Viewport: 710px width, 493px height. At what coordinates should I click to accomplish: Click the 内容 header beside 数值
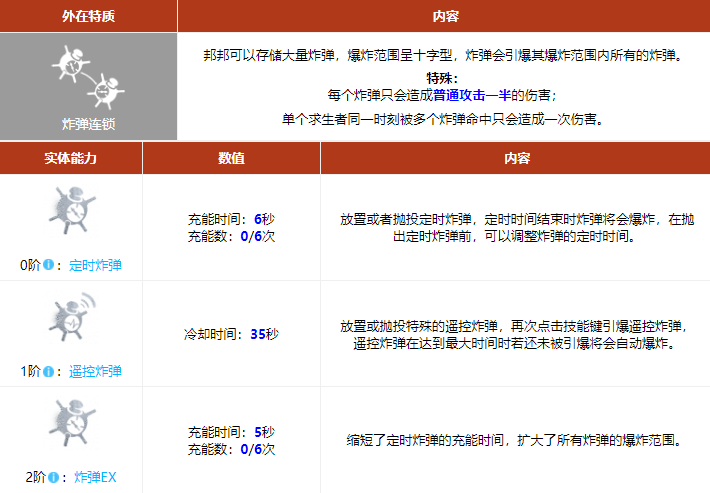[515, 158]
